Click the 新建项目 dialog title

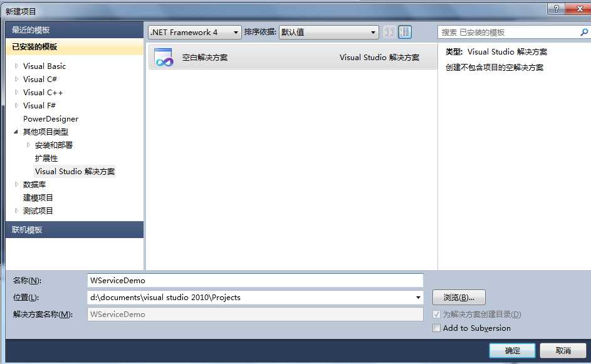pos(21,12)
